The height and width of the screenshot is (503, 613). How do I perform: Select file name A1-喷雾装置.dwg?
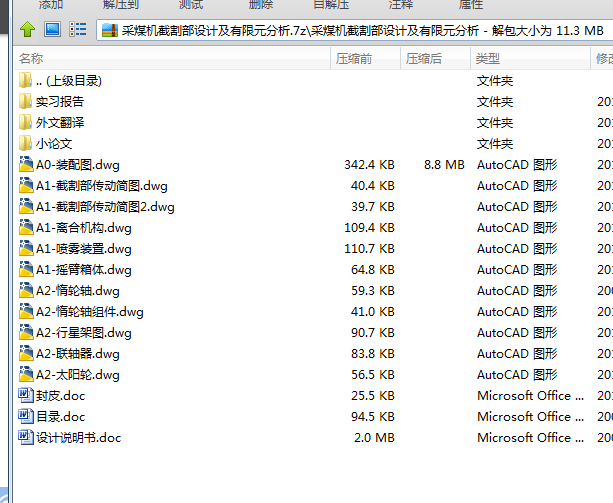coord(84,249)
